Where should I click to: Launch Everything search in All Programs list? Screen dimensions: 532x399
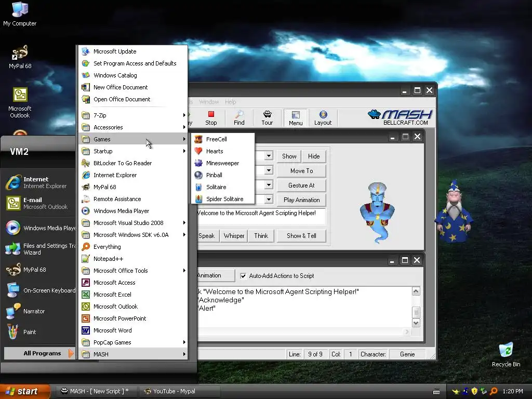133,247
